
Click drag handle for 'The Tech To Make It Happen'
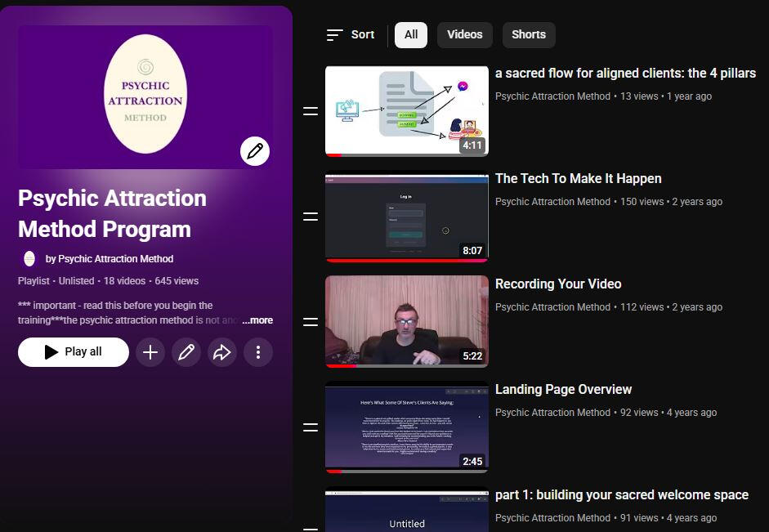coord(311,217)
